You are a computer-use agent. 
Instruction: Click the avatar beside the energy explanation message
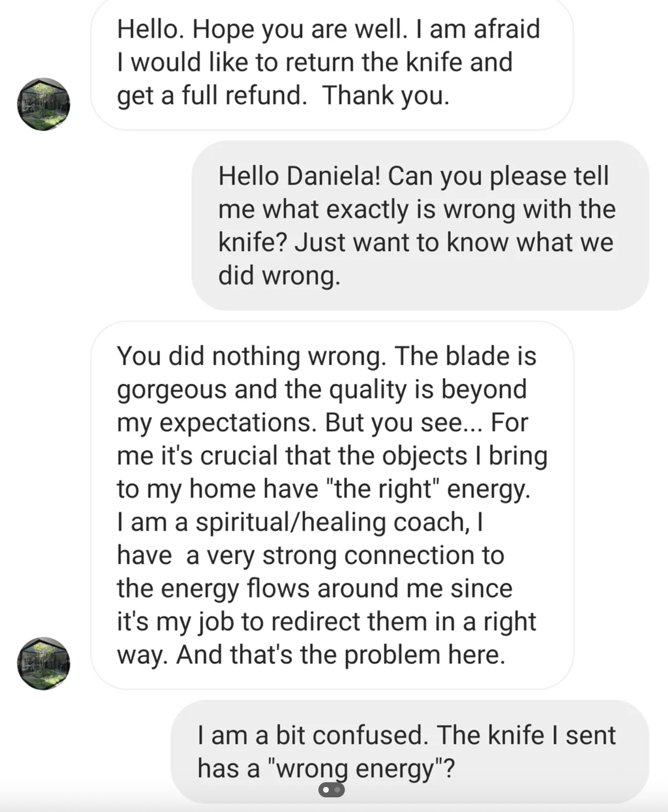(43, 663)
